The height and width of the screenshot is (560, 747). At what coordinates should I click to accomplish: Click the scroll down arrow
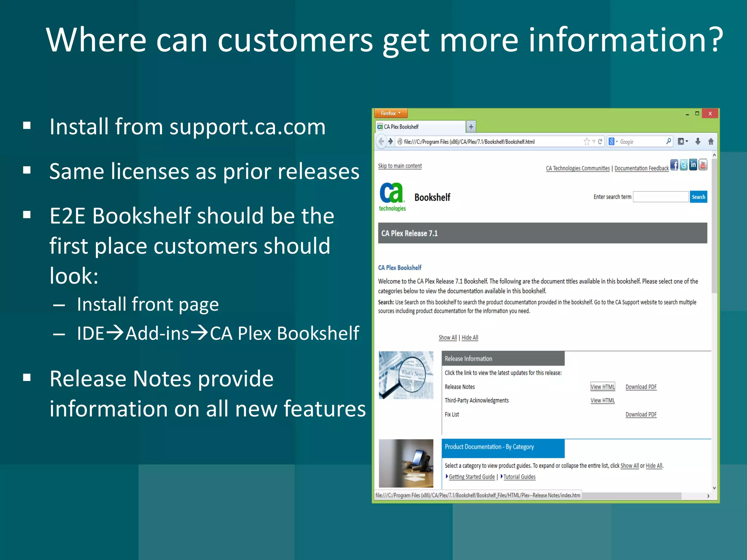click(714, 488)
